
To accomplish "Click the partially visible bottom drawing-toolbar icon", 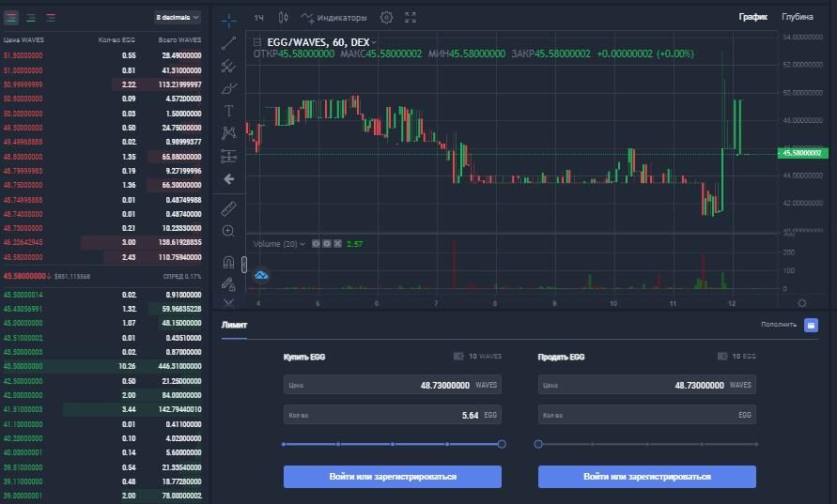I will tap(228, 303).
